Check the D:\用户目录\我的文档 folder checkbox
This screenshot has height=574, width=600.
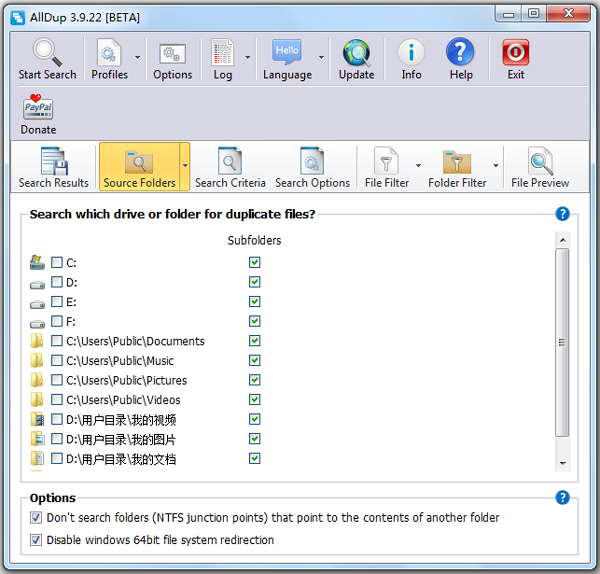[x=57, y=458]
